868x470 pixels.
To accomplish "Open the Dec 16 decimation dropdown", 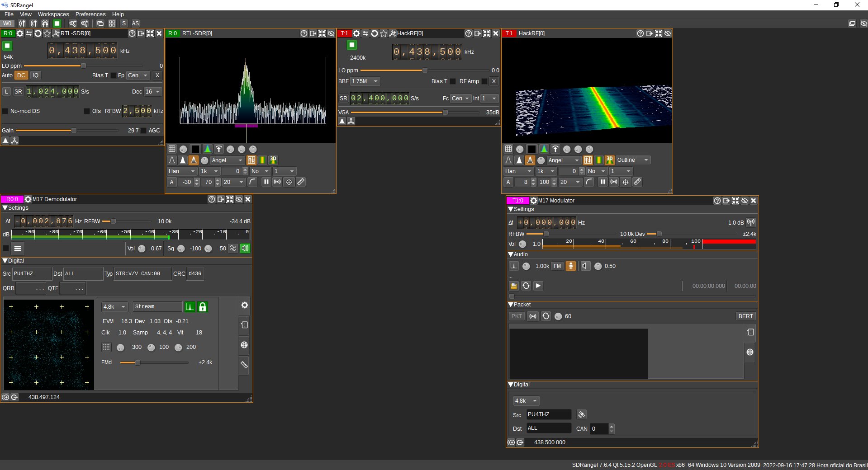I will point(152,92).
